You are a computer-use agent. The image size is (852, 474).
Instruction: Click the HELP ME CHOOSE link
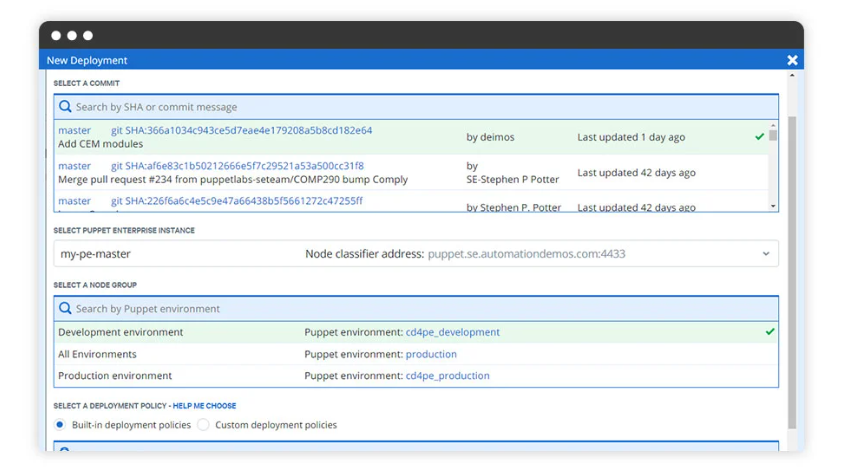tap(204, 406)
